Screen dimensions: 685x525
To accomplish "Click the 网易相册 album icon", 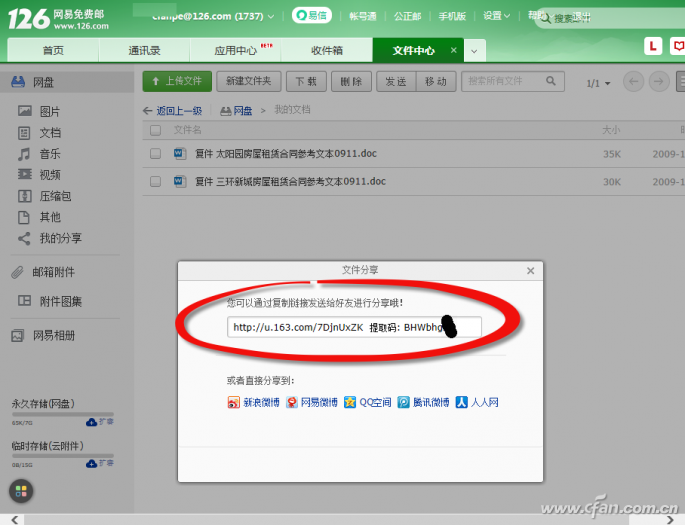I will pyautogui.click(x=17, y=335).
